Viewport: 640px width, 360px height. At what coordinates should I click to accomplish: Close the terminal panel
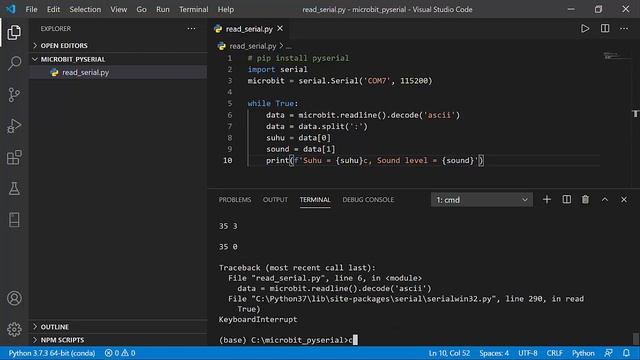tap(624, 200)
